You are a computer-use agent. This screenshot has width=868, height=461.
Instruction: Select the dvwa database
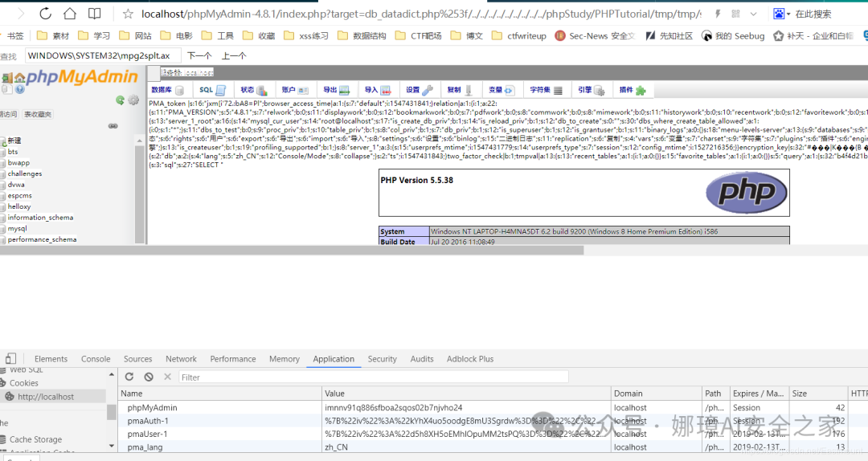click(16, 185)
